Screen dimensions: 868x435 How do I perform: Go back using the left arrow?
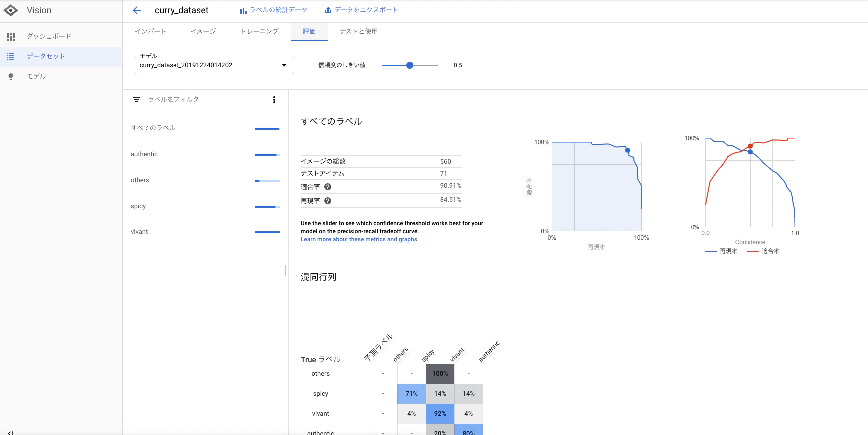pos(137,10)
